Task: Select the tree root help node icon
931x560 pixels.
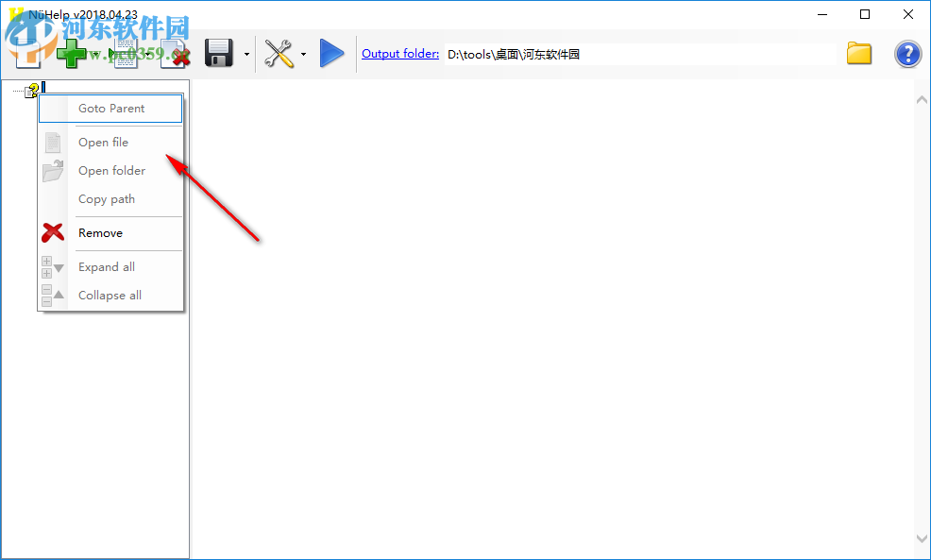Action: [31, 91]
